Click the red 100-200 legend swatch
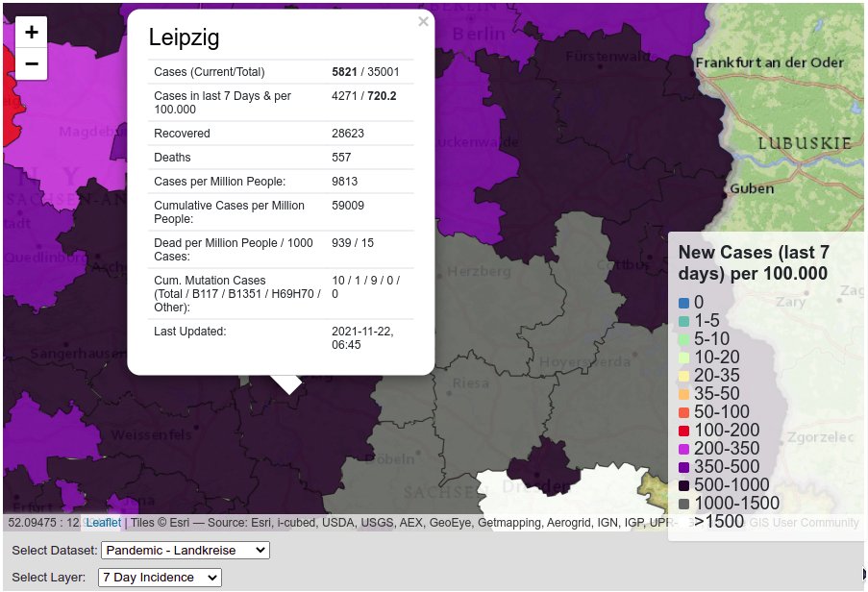Viewport: 868px width, 592px height. pos(683,431)
